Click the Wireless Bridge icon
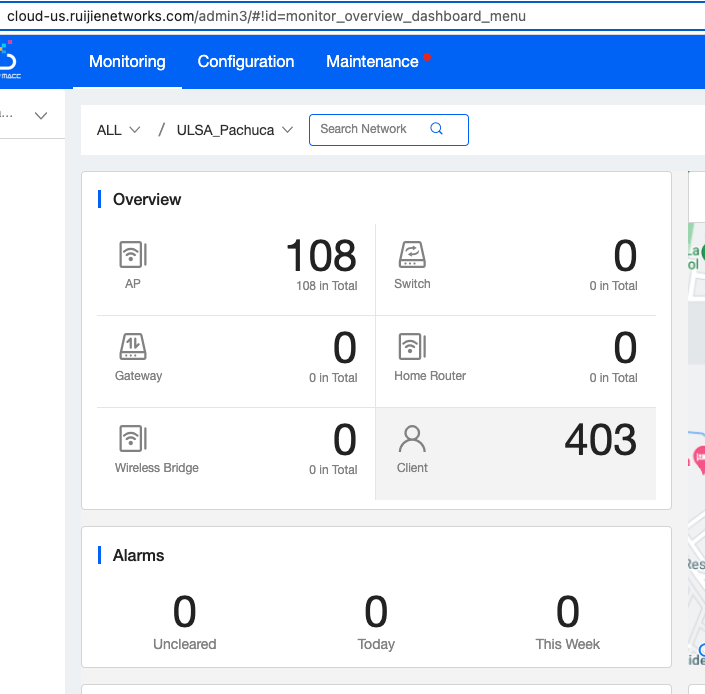This screenshot has height=694, width=705. pos(133,439)
